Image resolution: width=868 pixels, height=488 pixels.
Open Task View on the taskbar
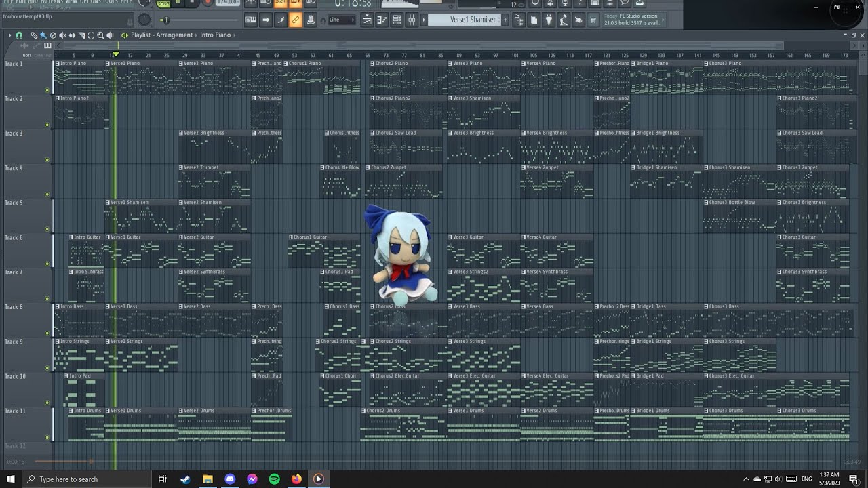163,479
